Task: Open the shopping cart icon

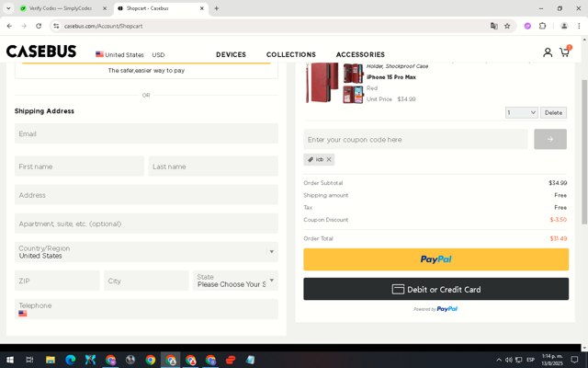Action: click(x=565, y=52)
